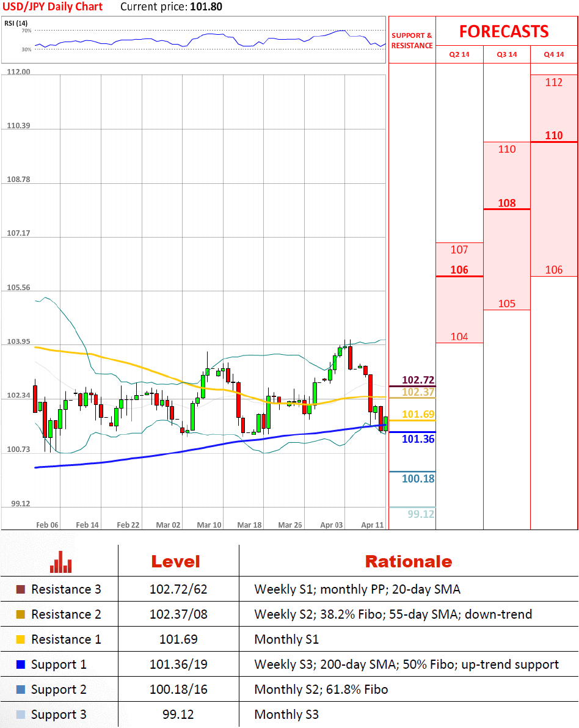
Task: Select the bold 110 forecast for Q4 14
Action: click(554, 136)
